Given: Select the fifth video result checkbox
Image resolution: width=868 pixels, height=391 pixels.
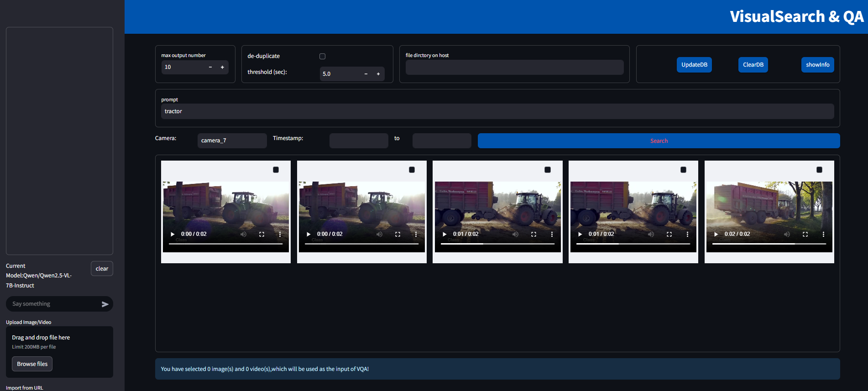Looking at the screenshot, I should [x=819, y=170].
